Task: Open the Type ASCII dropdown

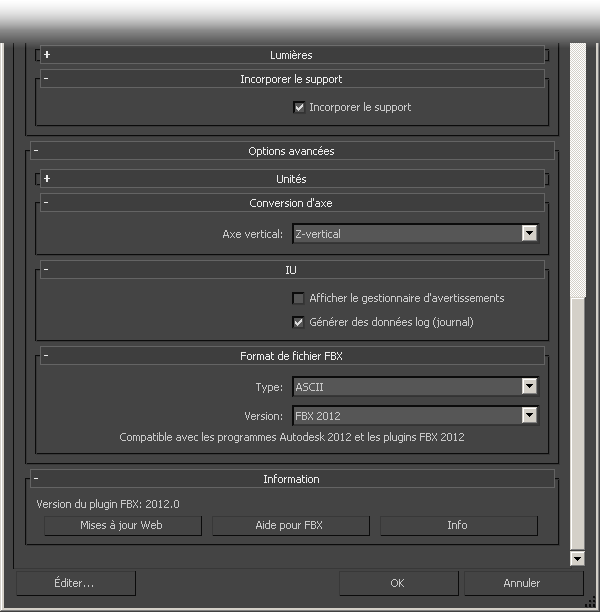Action: (416, 387)
